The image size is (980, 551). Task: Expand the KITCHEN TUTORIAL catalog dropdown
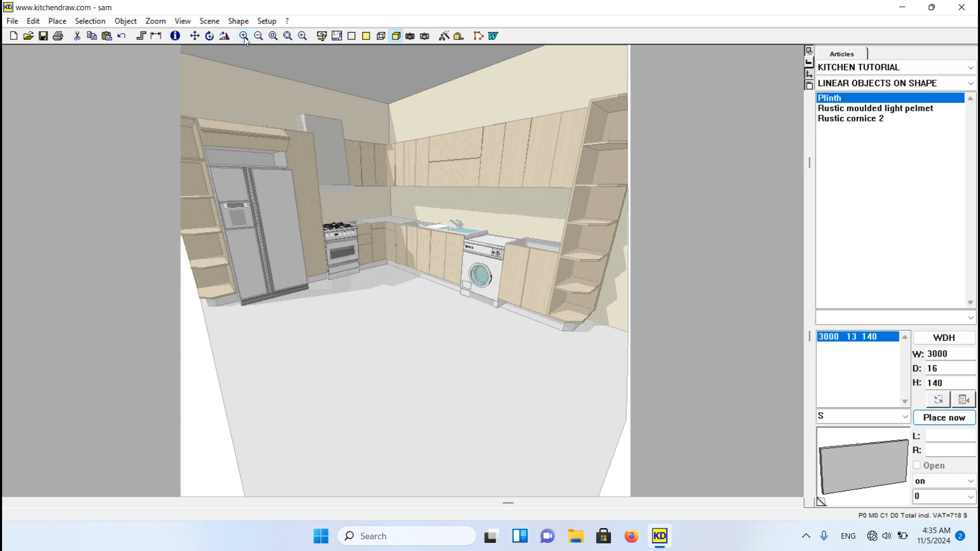(970, 67)
